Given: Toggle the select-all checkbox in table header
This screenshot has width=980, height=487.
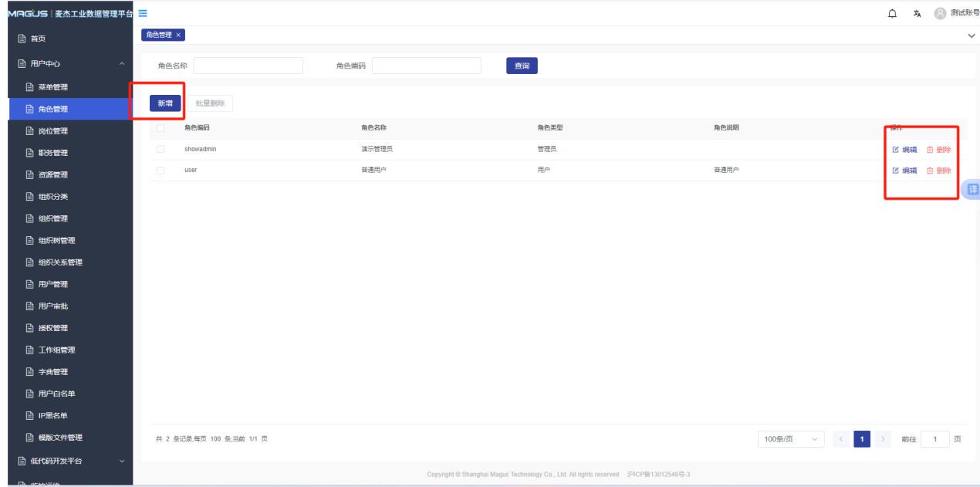Looking at the screenshot, I should [161, 128].
